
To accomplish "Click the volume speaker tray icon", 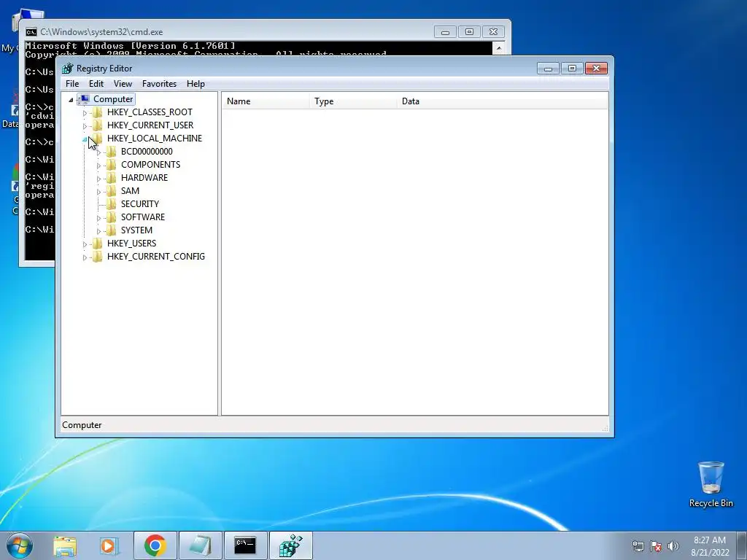I will pyautogui.click(x=673, y=546).
